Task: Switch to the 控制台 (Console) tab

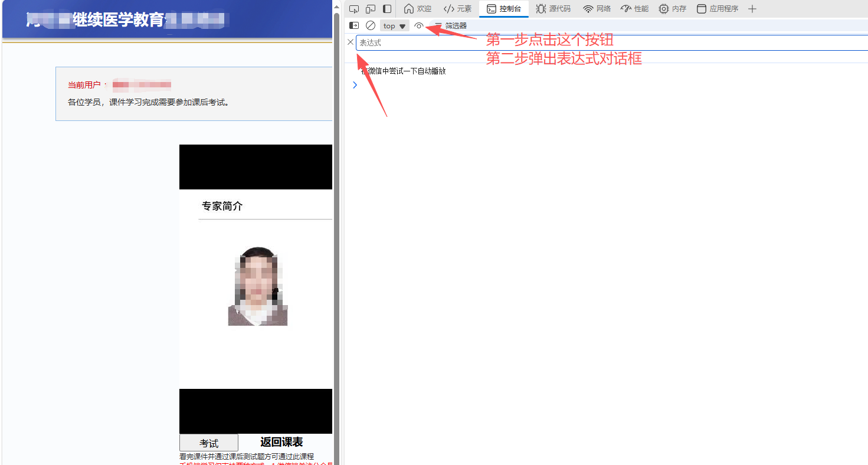Action: pos(504,8)
